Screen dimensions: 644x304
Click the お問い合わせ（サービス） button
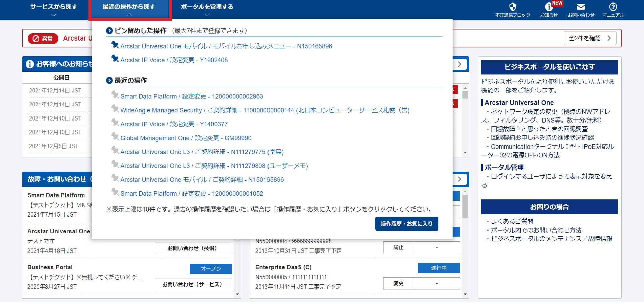[193, 284]
